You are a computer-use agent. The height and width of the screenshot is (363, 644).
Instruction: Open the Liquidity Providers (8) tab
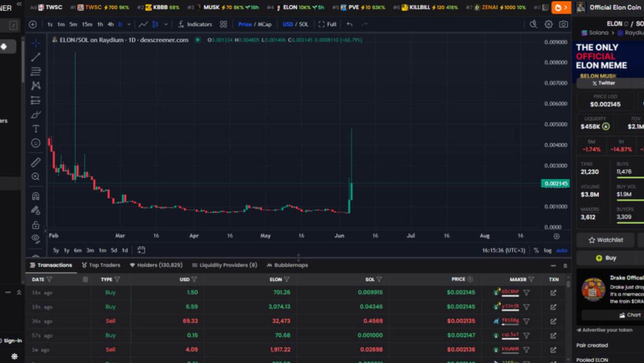coord(224,265)
